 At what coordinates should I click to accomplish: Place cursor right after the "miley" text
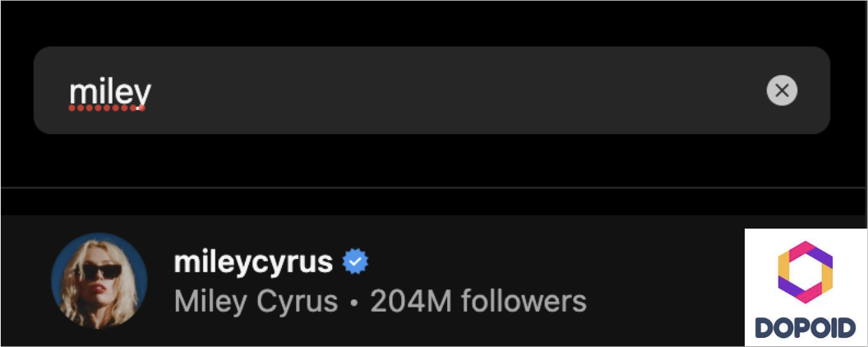click(153, 94)
